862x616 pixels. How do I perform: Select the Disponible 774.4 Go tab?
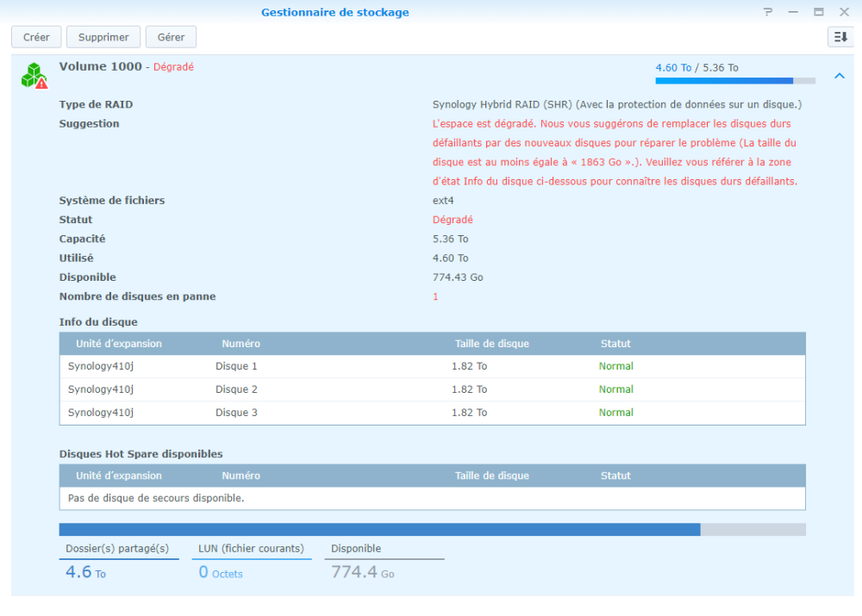tap(384, 560)
